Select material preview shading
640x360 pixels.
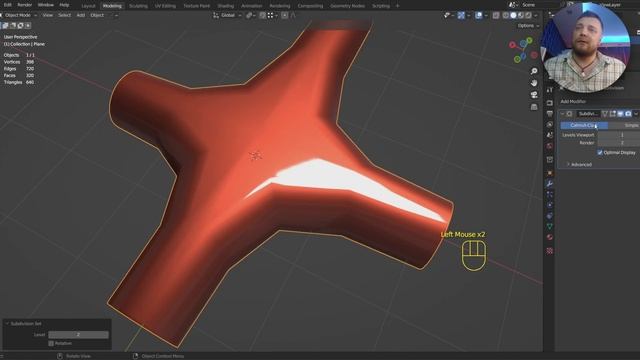point(521,15)
